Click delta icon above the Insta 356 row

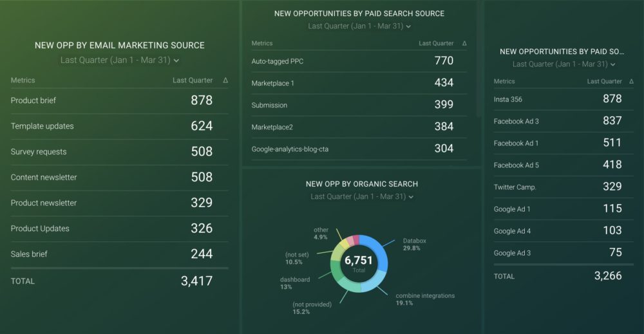pyautogui.click(x=632, y=82)
